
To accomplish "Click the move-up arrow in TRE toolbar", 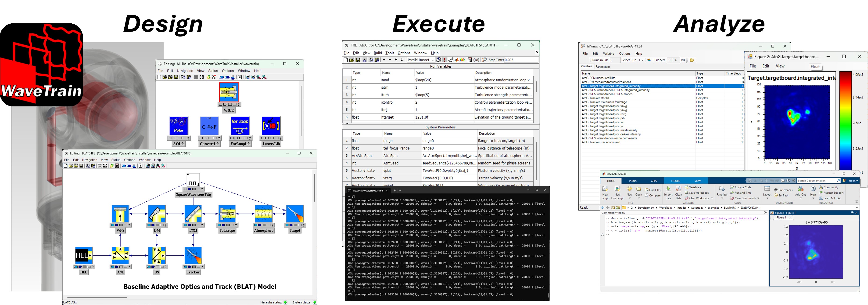I will (396, 60).
